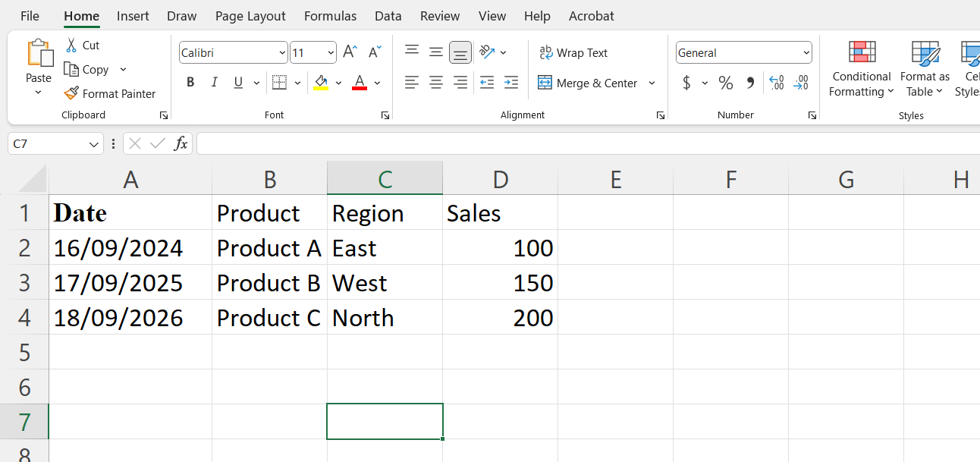The height and width of the screenshot is (462, 980).
Task: Click the Increase Indent icon
Action: tap(511, 83)
